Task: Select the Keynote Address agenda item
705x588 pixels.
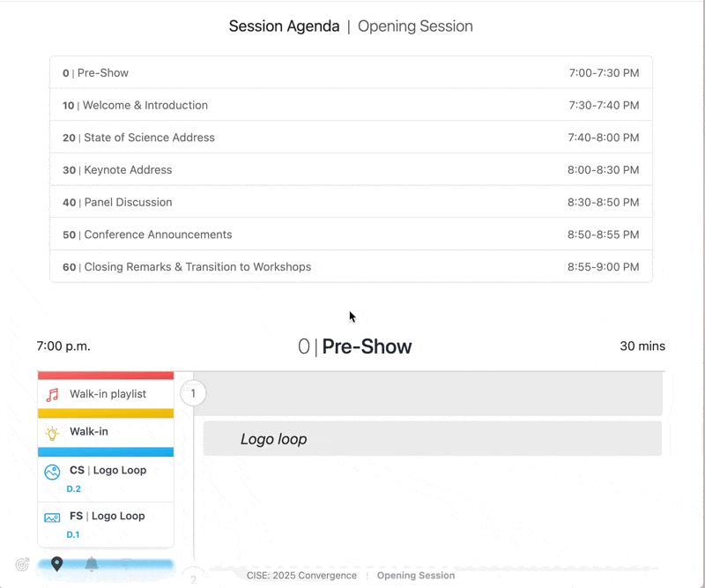Action: (x=351, y=170)
